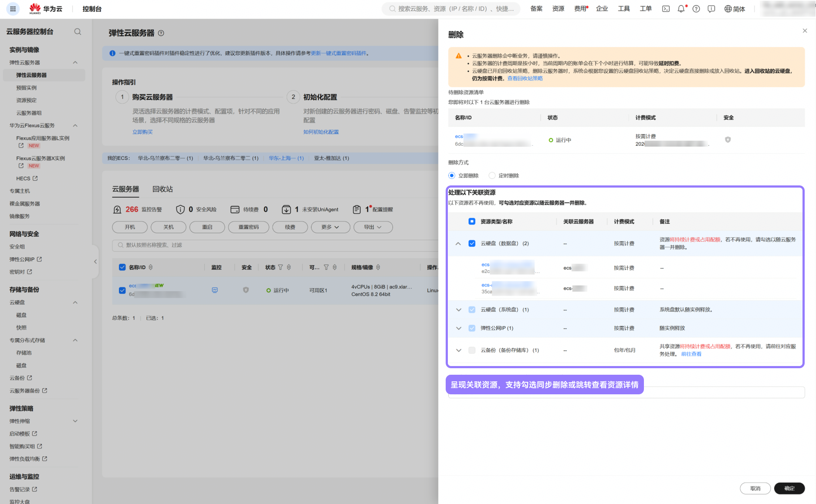Open the 前往查看 link
The width and height of the screenshot is (816, 504).
(691, 354)
